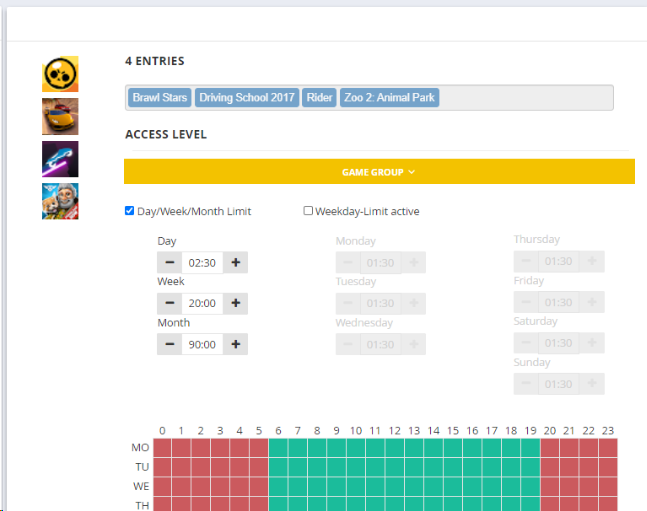This screenshot has width=647, height=511.
Task: Click the Zoo 2: Animal Park icon
Action: (60, 201)
